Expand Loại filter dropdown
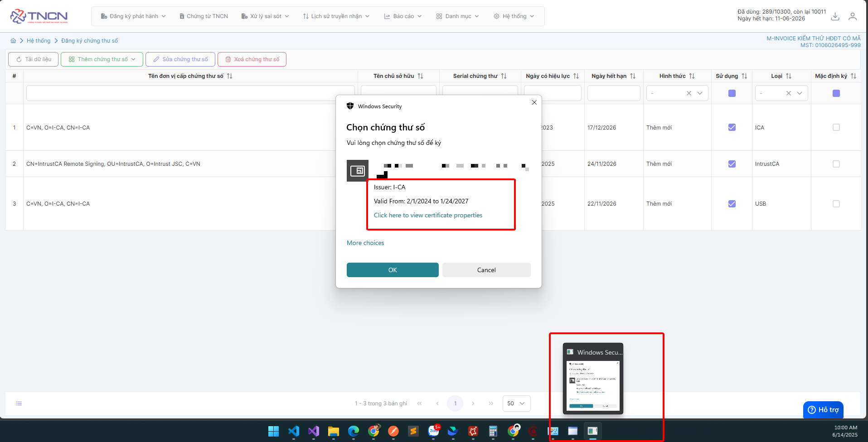The height and width of the screenshot is (442, 868). 800,93
